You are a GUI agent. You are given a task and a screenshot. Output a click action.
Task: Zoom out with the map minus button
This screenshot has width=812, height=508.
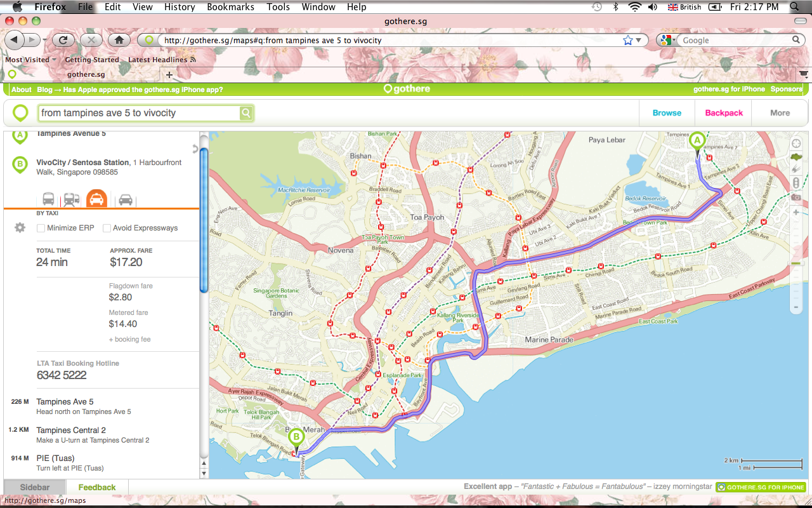(x=796, y=308)
